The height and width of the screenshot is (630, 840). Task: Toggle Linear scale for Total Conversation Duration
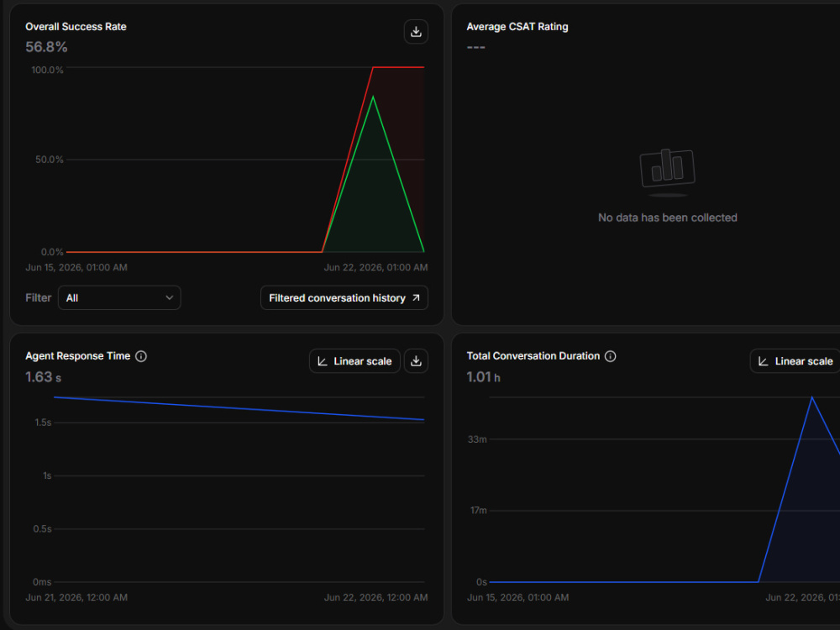pos(795,361)
